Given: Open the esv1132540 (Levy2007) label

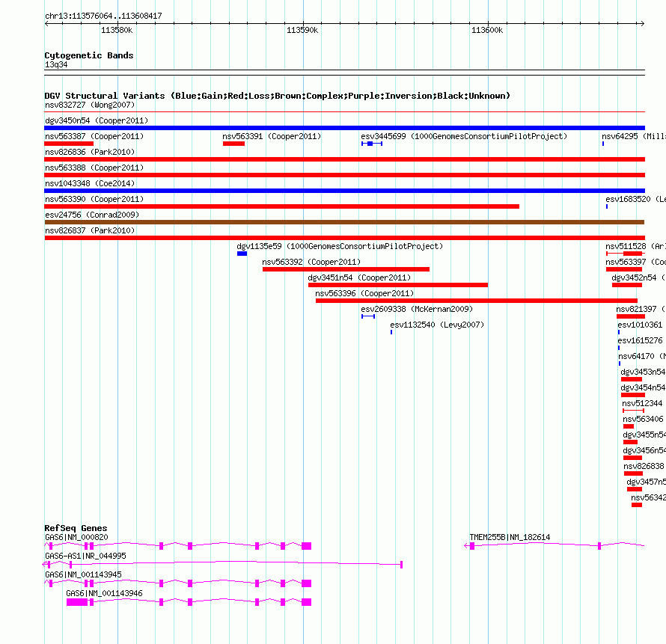Looking at the screenshot, I should click(437, 325).
